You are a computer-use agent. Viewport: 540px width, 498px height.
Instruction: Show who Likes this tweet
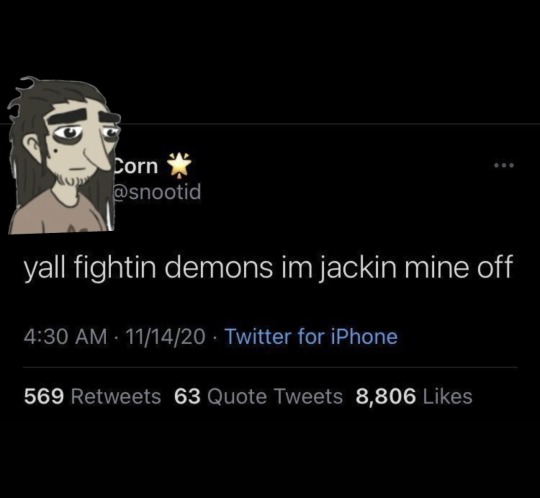pyautogui.click(x=447, y=396)
